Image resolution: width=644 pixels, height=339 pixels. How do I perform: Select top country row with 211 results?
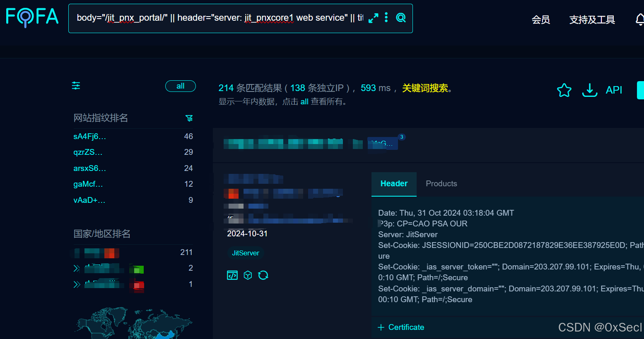coord(133,252)
